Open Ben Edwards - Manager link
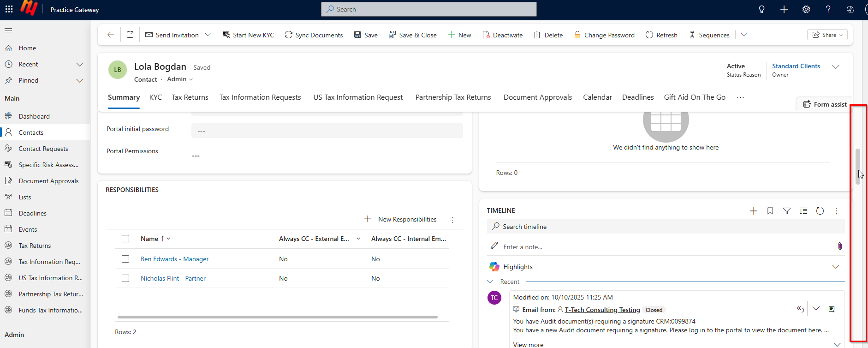 tap(174, 259)
